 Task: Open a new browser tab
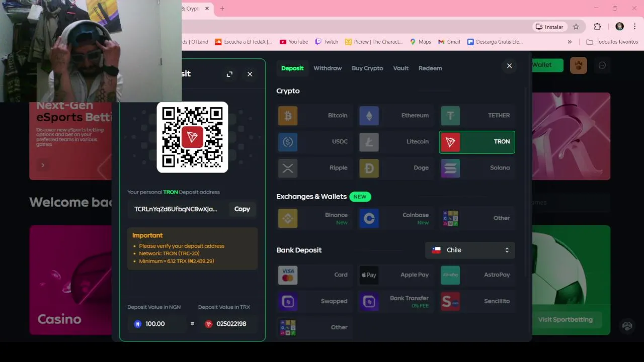pyautogui.click(x=222, y=9)
